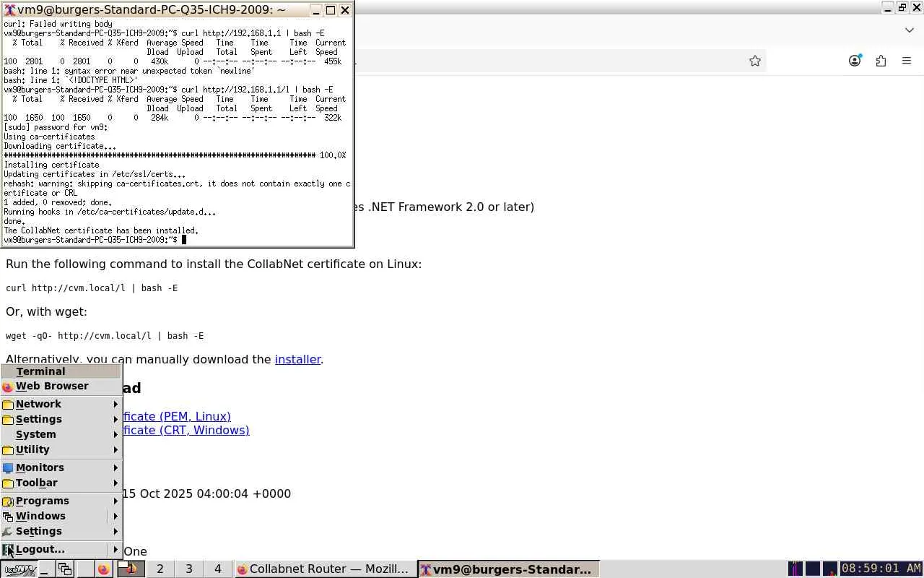
Task: Expand the Monitors submenu
Action: 61,467
